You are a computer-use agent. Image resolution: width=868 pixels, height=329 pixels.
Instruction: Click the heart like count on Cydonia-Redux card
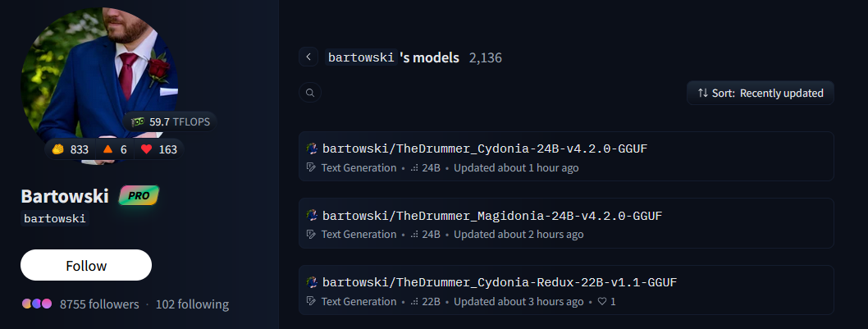(607, 302)
